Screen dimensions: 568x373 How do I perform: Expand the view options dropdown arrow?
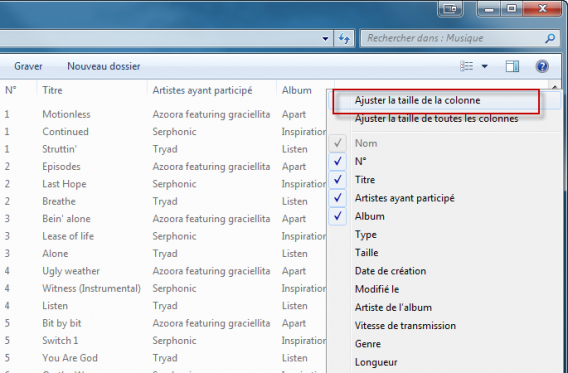click(x=484, y=66)
